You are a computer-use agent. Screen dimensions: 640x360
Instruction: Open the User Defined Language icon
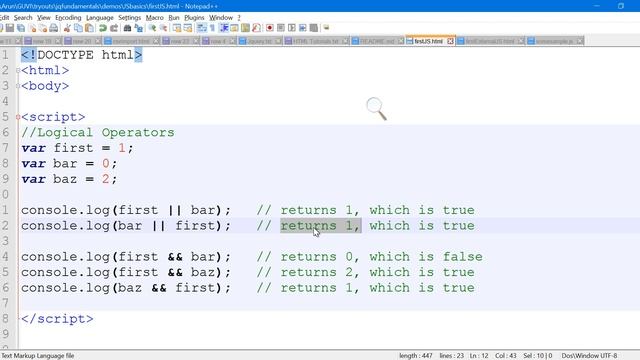234,28
